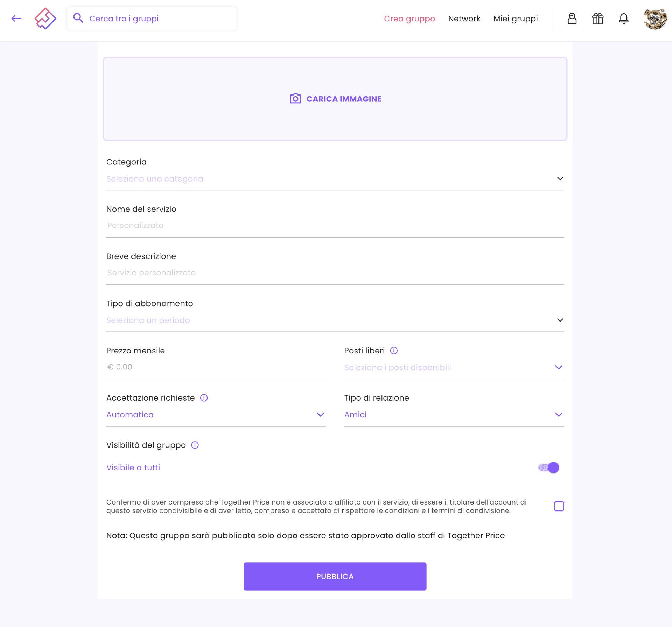Click the search magnifier icon
Image resolution: width=672 pixels, height=627 pixels.
[x=78, y=18]
